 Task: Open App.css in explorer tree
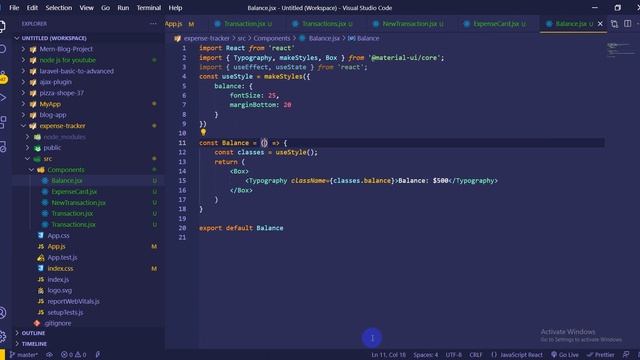coord(58,236)
